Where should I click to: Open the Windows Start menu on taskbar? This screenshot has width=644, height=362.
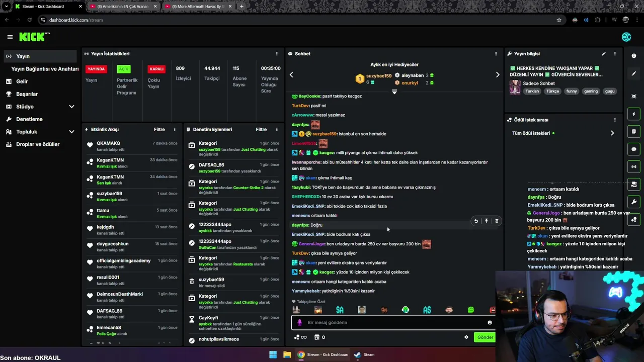click(x=273, y=354)
